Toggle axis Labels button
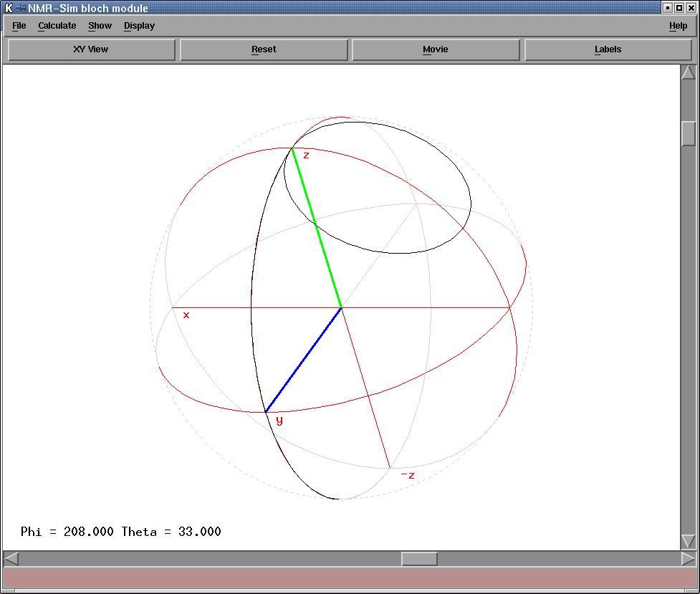The width and height of the screenshot is (700, 594). (x=608, y=49)
